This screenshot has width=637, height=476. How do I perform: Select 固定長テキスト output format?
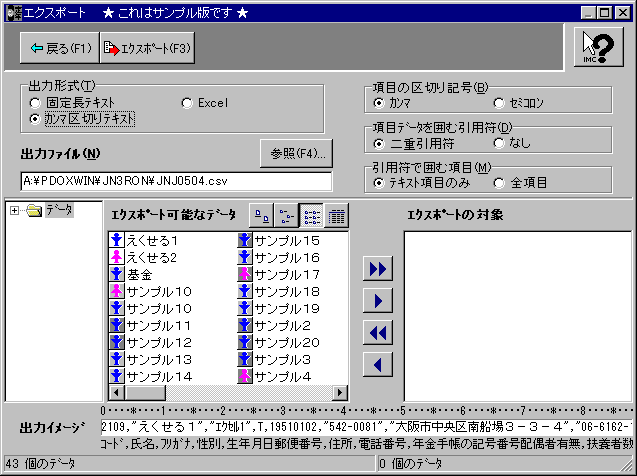coord(35,103)
